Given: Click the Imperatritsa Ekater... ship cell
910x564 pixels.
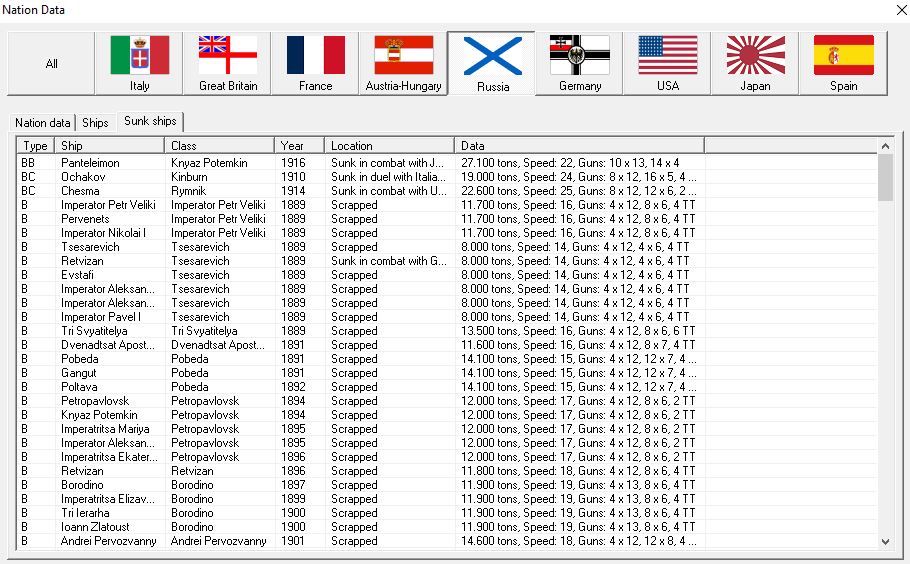Looking at the screenshot, I should click(109, 457).
